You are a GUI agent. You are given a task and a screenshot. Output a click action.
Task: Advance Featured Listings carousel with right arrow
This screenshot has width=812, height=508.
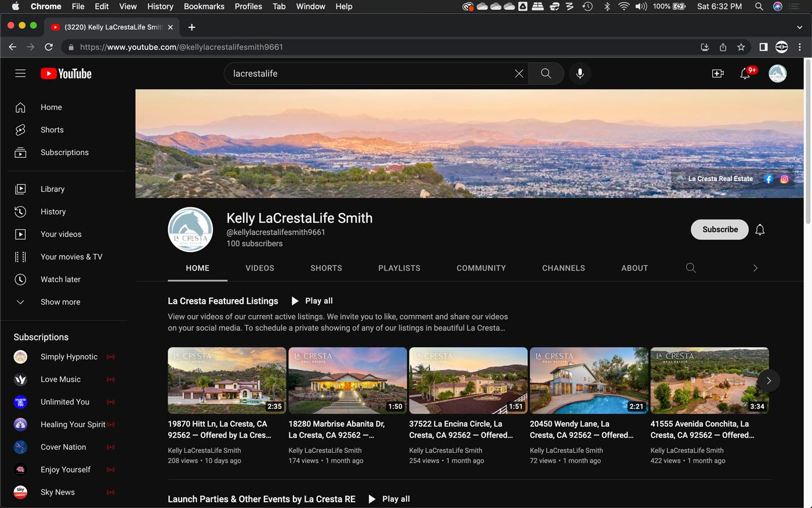click(x=768, y=381)
